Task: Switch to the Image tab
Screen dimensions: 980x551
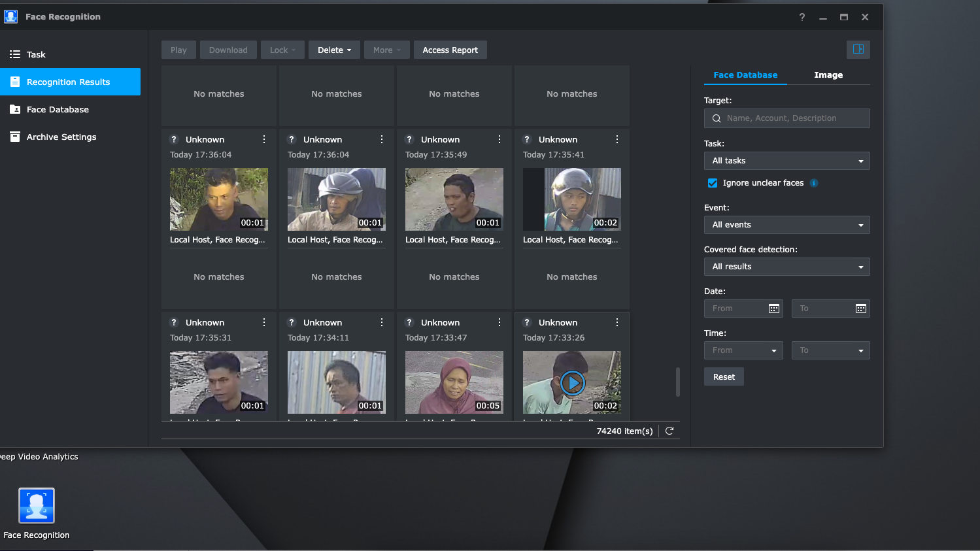Action: click(x=828, y=75)
